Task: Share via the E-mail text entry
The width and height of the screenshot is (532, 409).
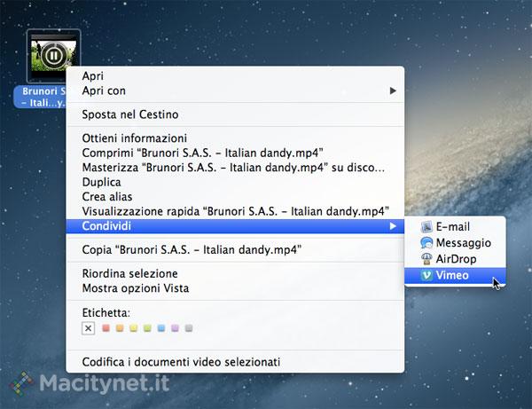Action: (453, 226)
